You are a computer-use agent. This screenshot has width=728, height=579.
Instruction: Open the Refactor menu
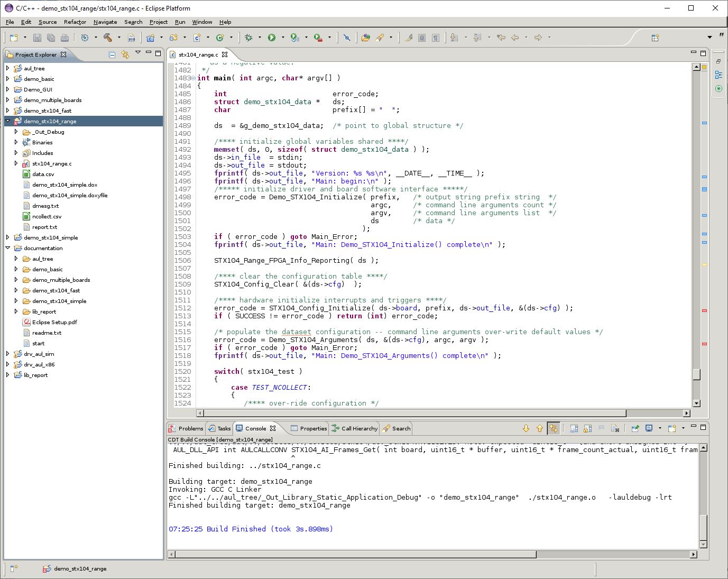pos(75,22)
